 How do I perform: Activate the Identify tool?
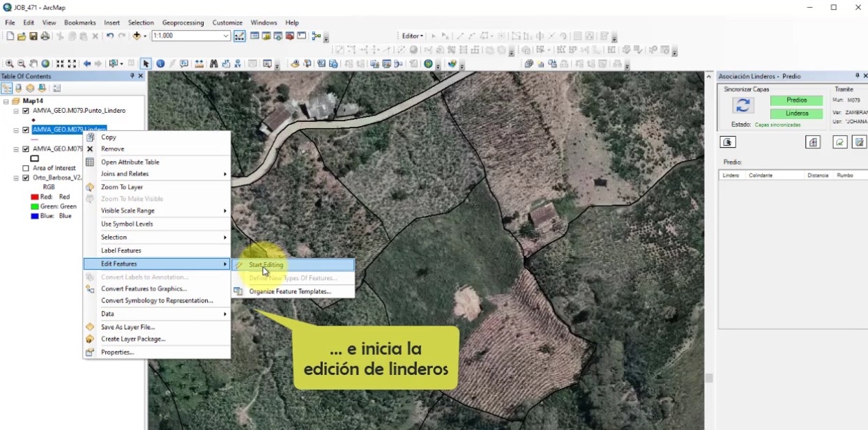(160, 63)
